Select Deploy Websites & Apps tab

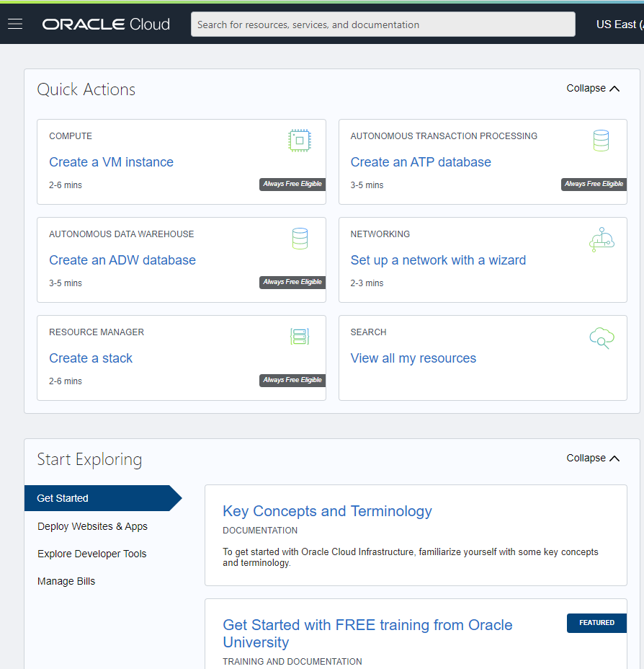92,526
